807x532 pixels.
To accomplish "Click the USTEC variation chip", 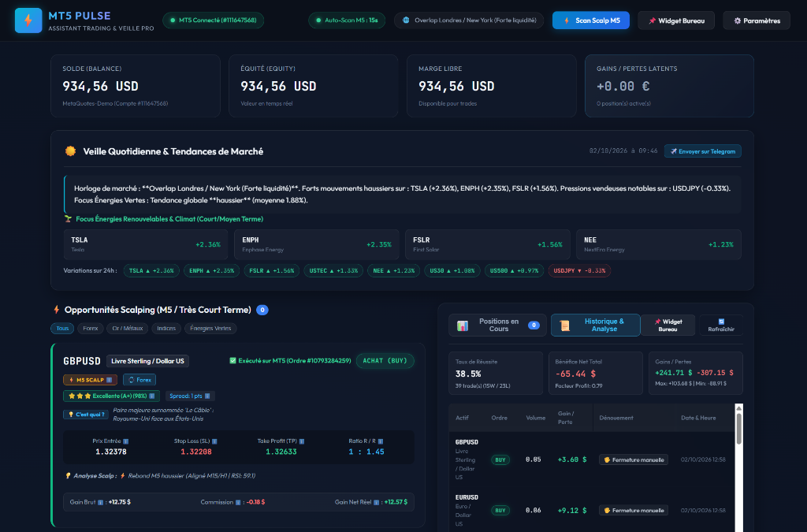I will coord(334,270).
